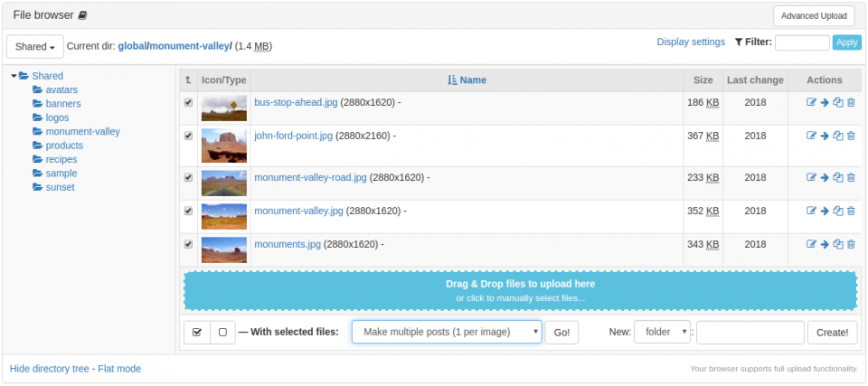Open Display settings link
This screenshot has height=386, width=868.
tap(691, 42)
